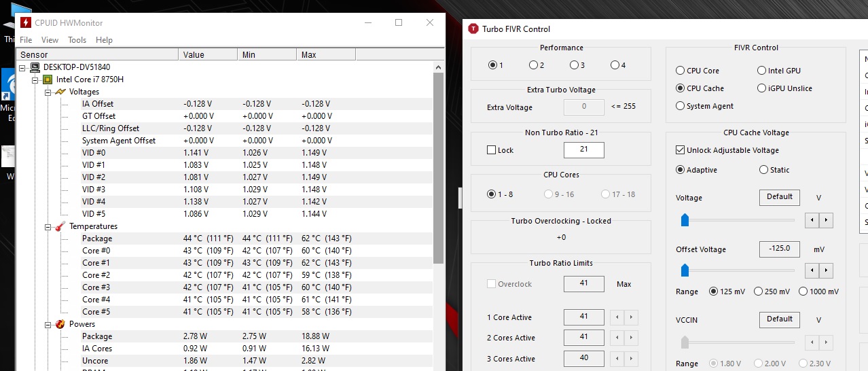Click the CPUID HWMonitor title bar icon
868x371 pixels.
click(x=26, y=22)
